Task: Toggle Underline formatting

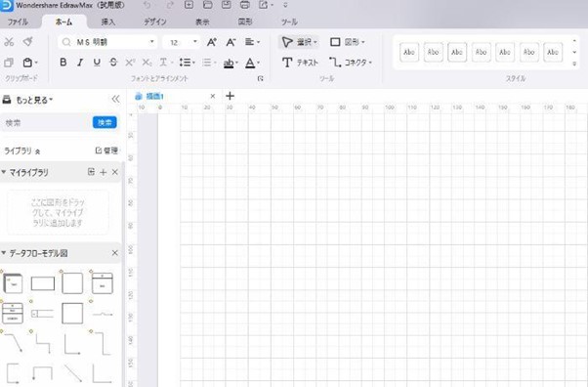Action: 97,63
